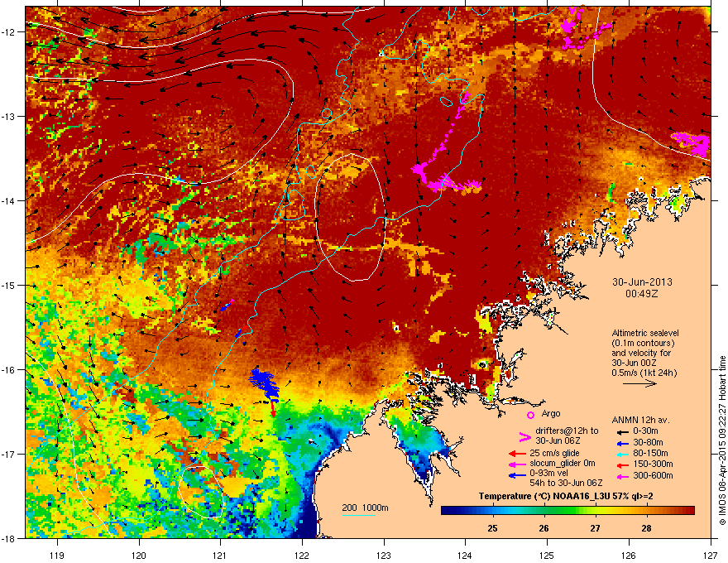Click the '300-600m' depth label
This screenshot has height=563, width=728.
click(x=653, y=476)
